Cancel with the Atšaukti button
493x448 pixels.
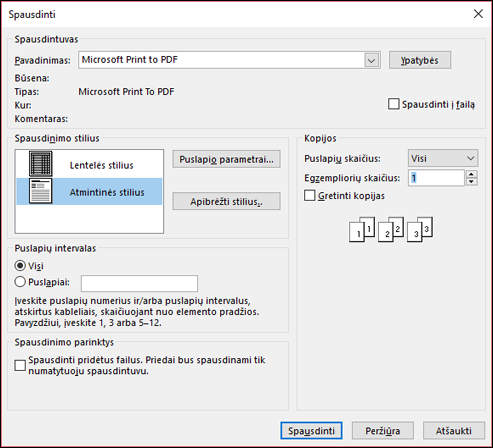[454, 431]
